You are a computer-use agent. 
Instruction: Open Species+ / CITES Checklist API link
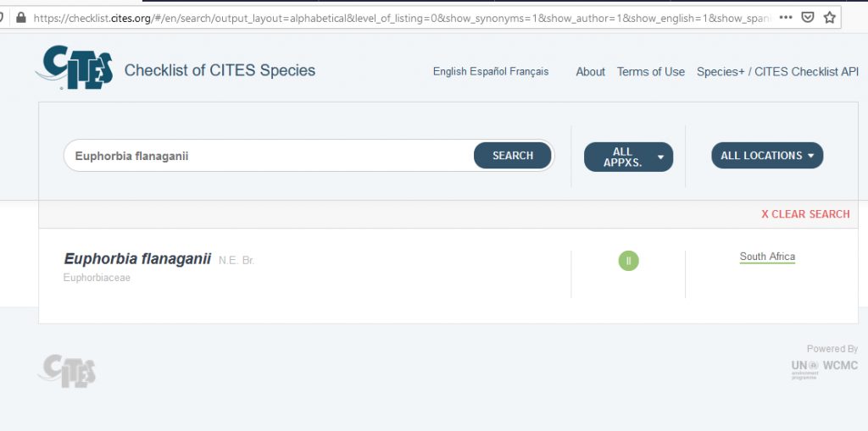coord(778,72)
